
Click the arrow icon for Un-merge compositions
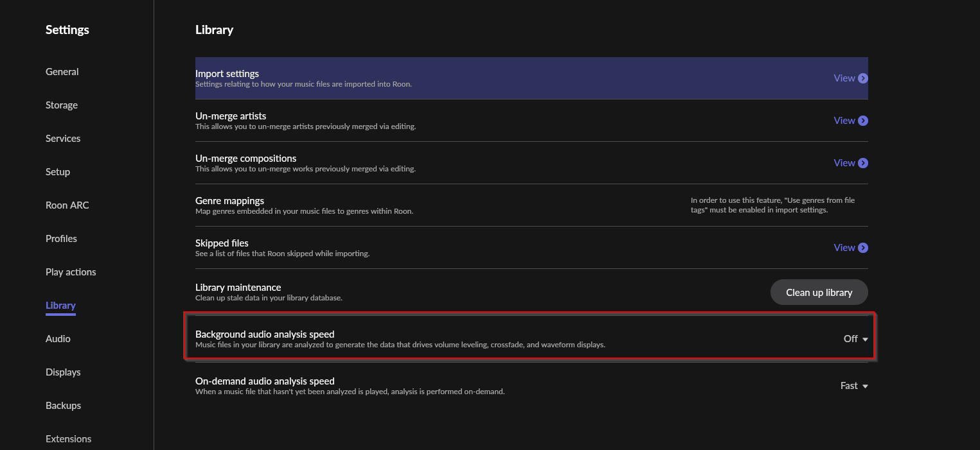863,163
